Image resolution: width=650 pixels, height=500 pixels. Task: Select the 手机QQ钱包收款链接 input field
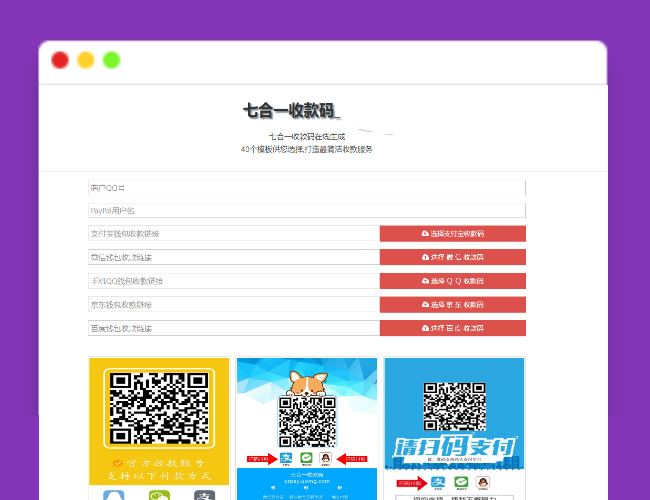(x=234, y=281)
